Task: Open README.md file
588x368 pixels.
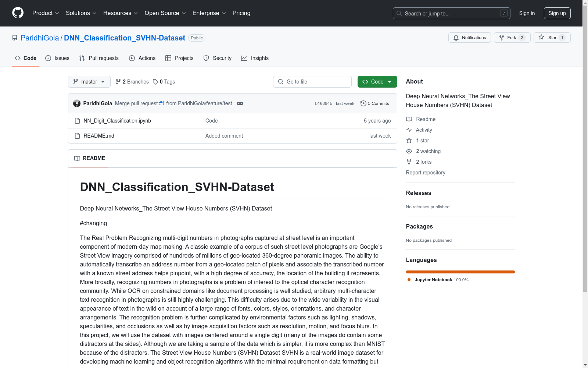Action: click(99, 136)
